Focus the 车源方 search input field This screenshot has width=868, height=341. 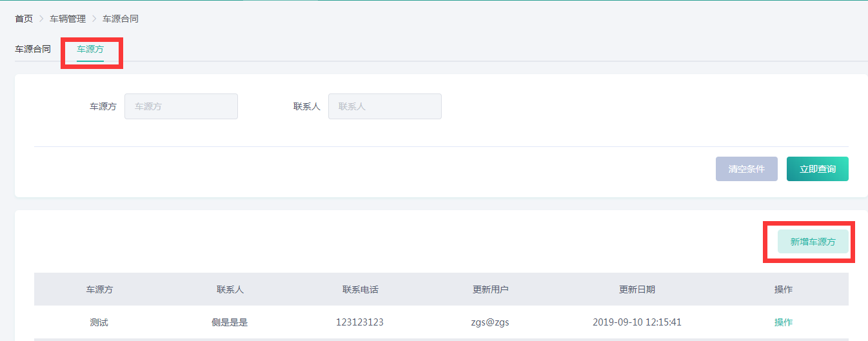(181, 106)
